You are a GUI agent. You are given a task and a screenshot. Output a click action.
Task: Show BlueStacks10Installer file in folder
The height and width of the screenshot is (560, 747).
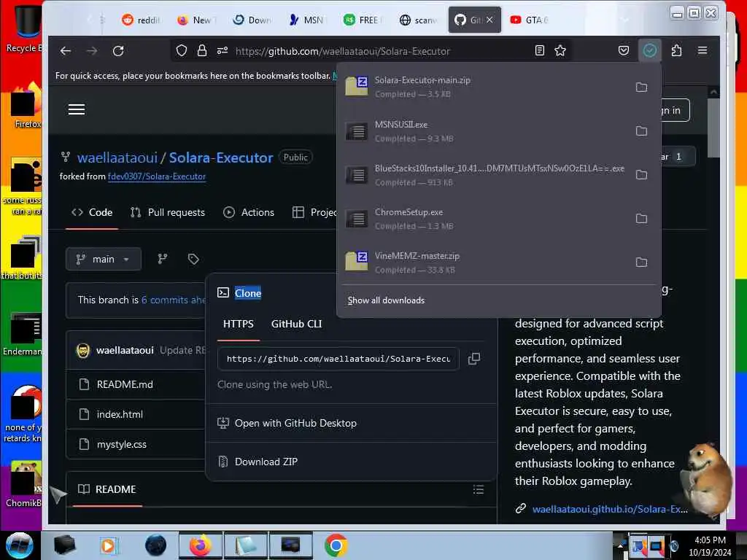tap(641, 175)
